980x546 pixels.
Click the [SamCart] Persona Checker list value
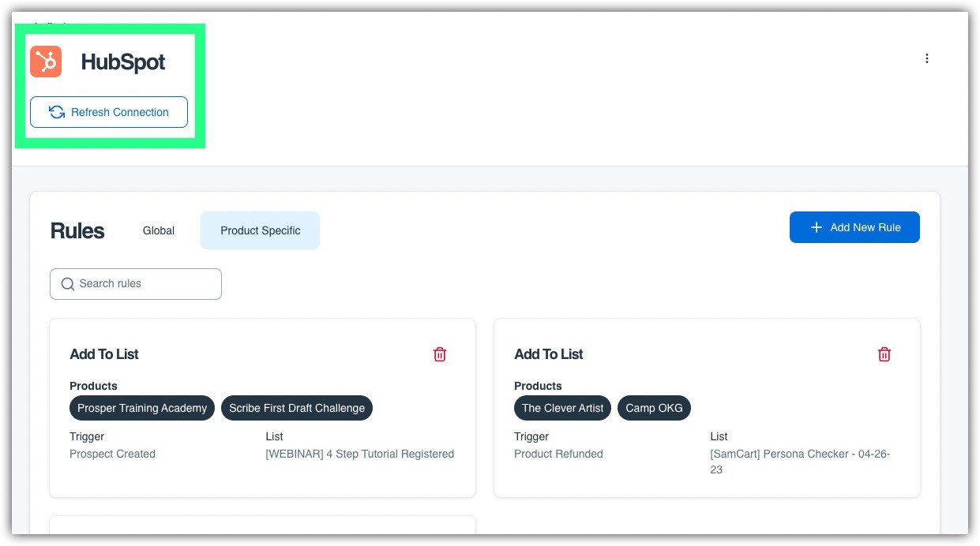(x=800, y=462)
